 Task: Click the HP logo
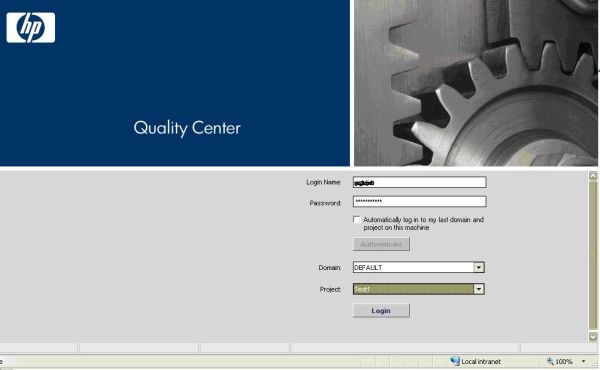(31, 28)
